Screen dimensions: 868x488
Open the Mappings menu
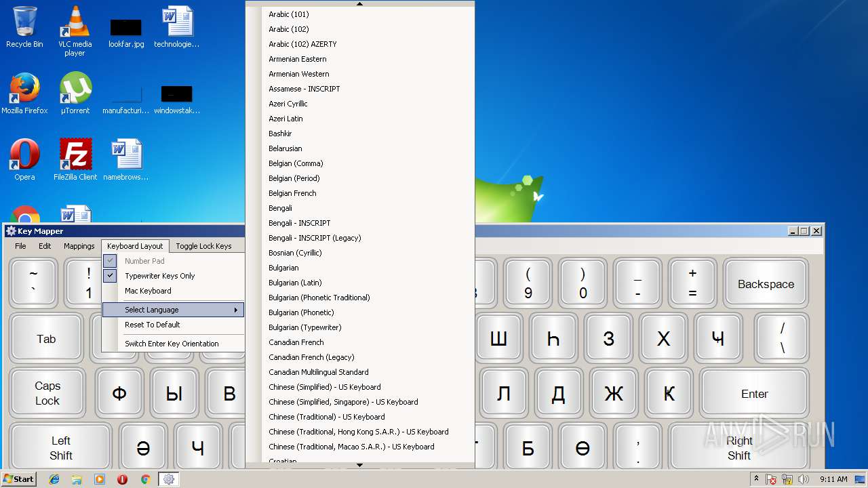tap(79, 246)
